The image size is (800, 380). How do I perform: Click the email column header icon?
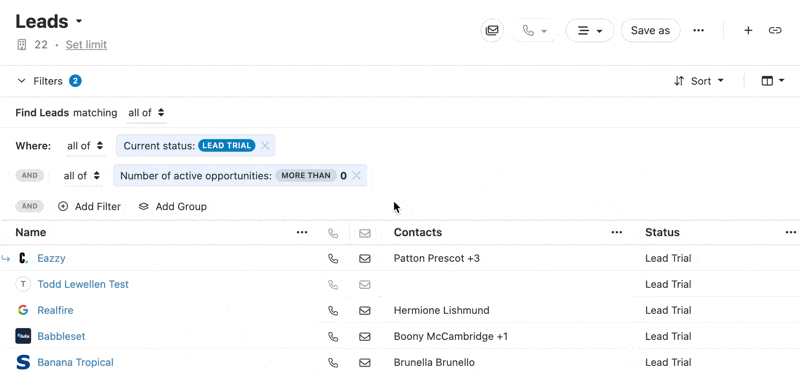[364, 233]
